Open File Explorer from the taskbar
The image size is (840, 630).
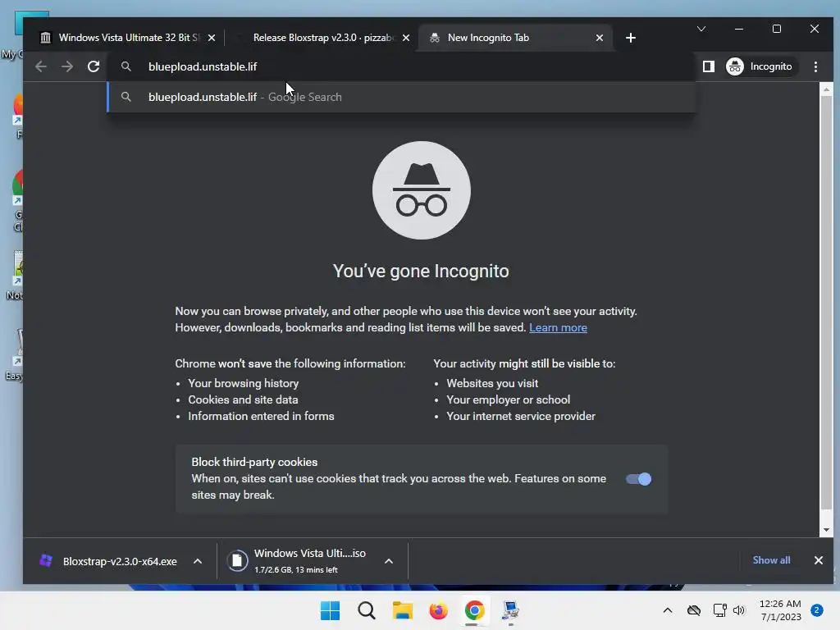point(402,610)
